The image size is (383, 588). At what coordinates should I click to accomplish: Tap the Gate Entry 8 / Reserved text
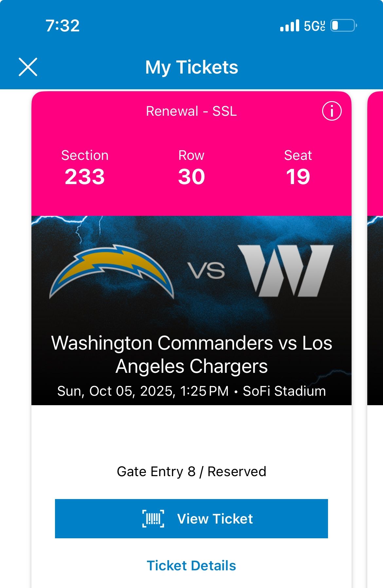coord(191,472)
